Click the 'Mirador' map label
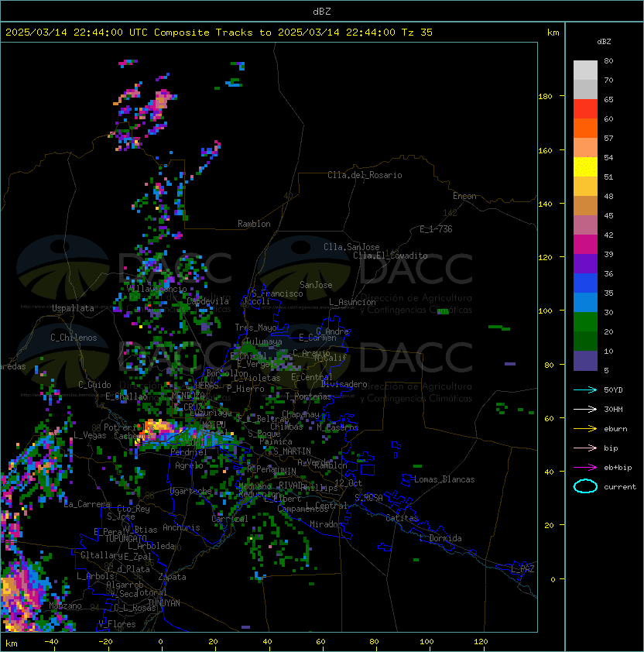Image resolution: width=644 pixels, height=652 pixels. [x=326, y=524]
